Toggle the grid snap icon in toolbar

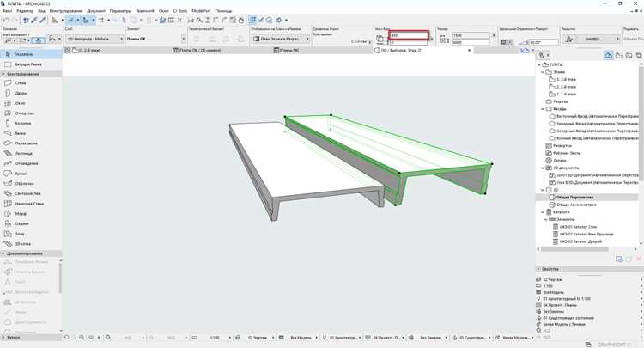(101, 20)
